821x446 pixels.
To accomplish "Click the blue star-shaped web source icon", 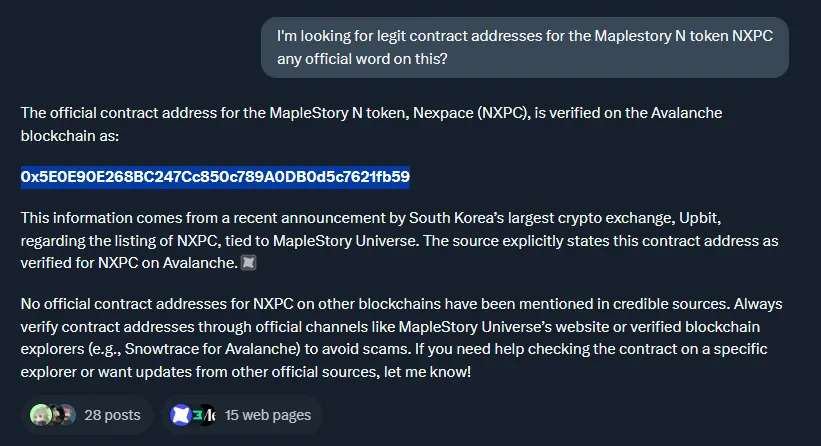I will 181,415.
